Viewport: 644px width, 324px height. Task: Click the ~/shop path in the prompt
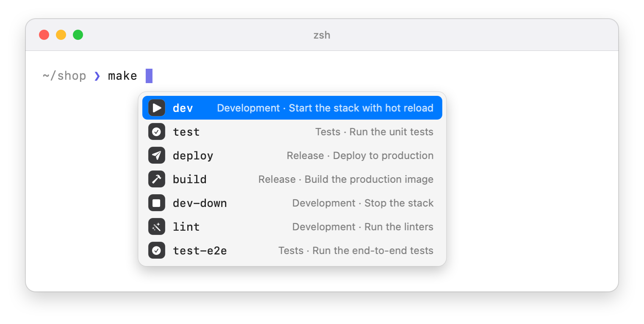[x=64, y=76]
